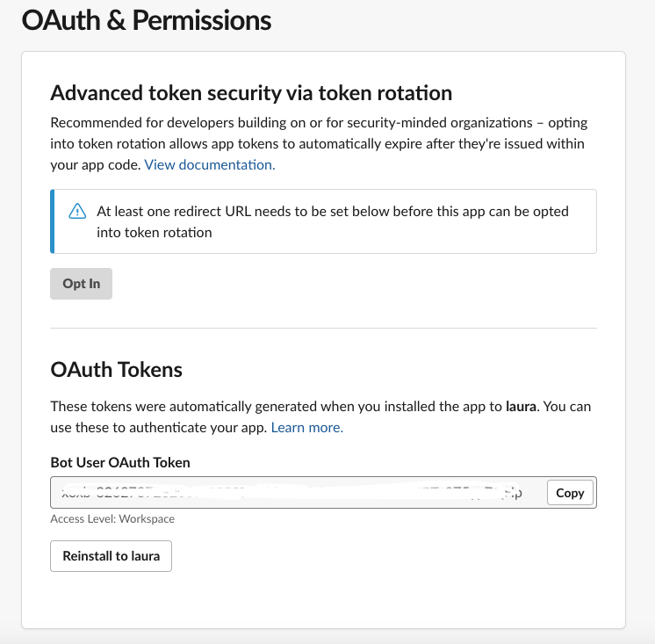
Task: Open the View documentation link
Action: pos(210,164)
